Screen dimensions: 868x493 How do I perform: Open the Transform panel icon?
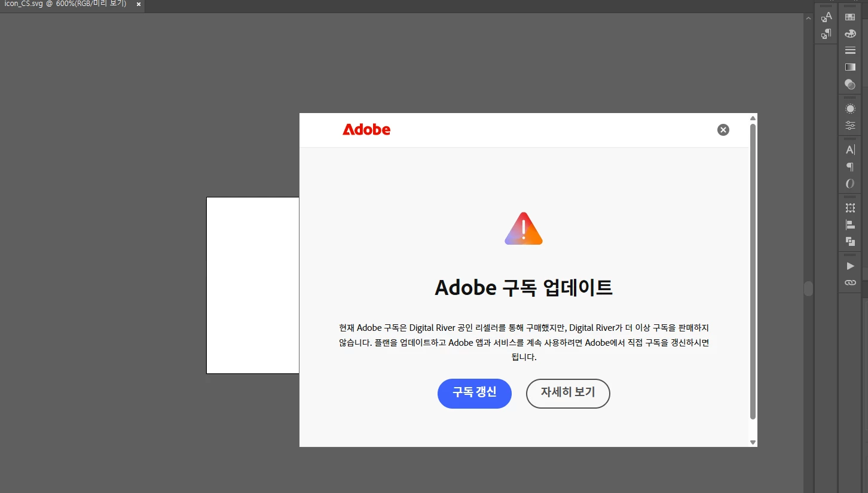click(849, 208)
